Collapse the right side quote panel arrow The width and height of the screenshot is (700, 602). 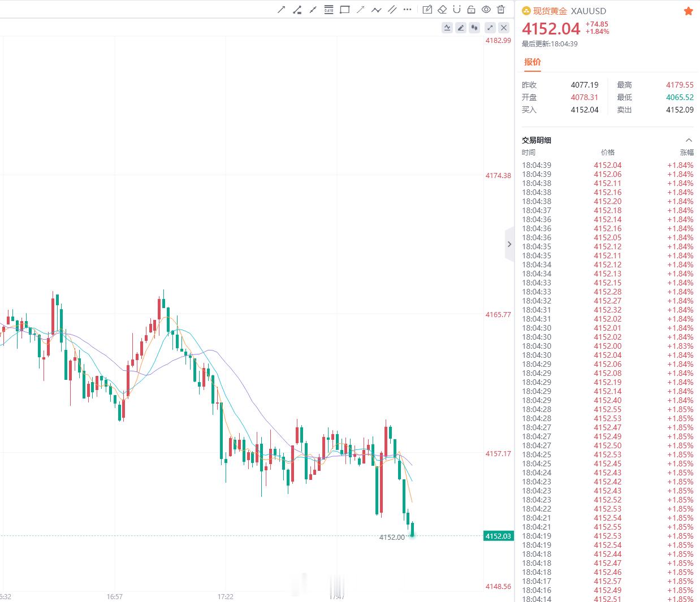coord(509,244)
